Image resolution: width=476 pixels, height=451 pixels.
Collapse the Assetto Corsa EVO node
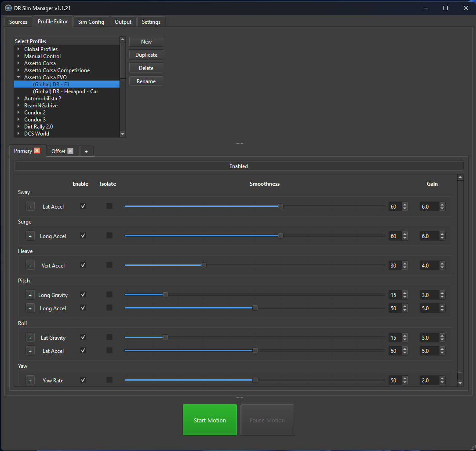point(18,77)
